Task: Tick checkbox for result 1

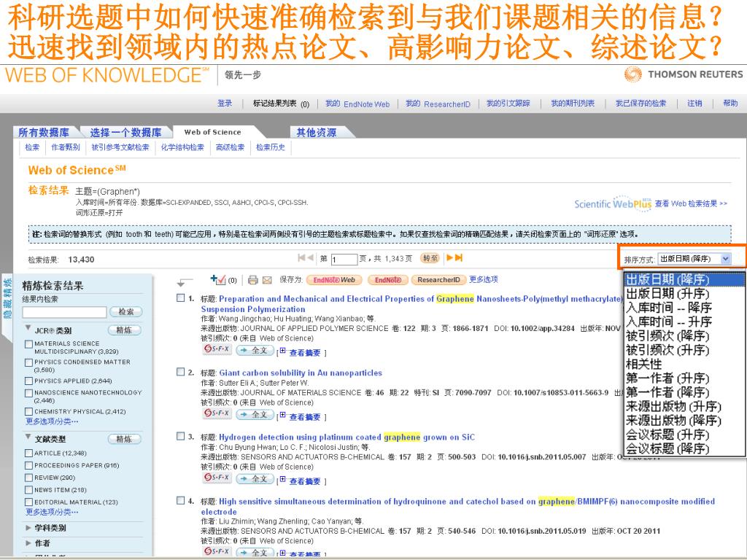Action: [x=181, y=298]
